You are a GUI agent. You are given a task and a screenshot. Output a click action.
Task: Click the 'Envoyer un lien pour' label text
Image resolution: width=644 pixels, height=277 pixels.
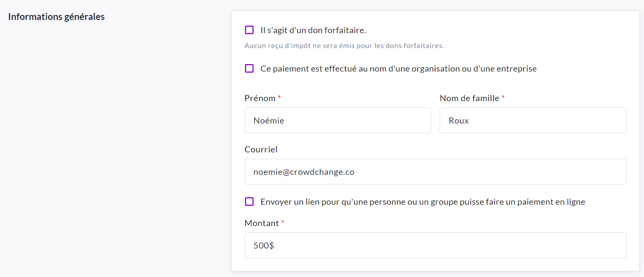(423, 202)
